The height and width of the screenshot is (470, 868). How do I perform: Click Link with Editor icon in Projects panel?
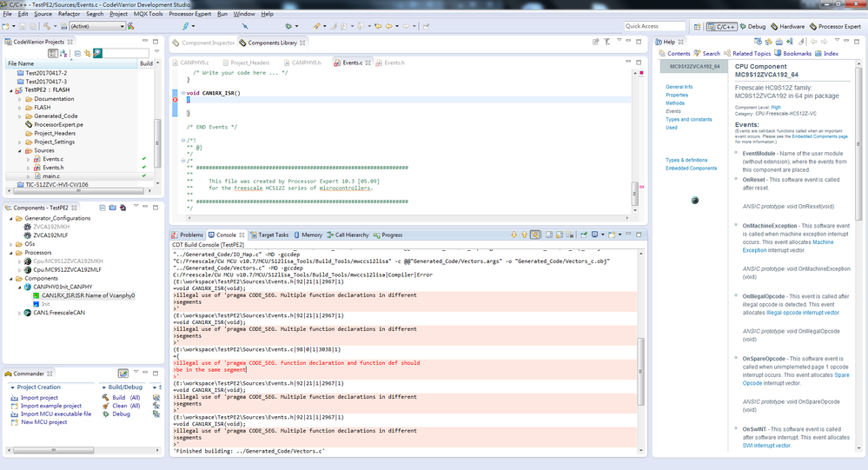tap(88, 53)
